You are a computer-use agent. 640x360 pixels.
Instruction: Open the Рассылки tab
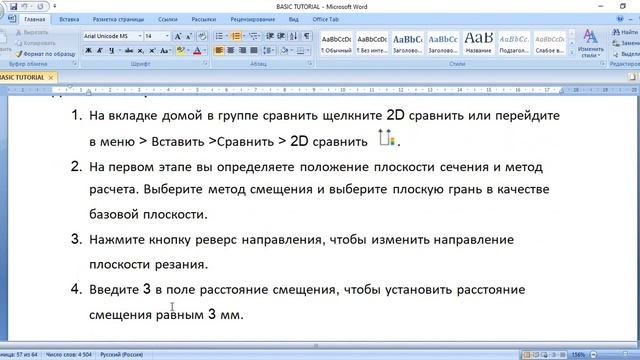point(203,19)
